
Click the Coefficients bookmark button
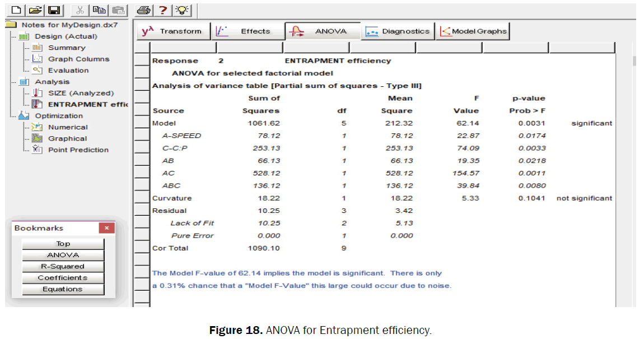[x=63, y=277]
